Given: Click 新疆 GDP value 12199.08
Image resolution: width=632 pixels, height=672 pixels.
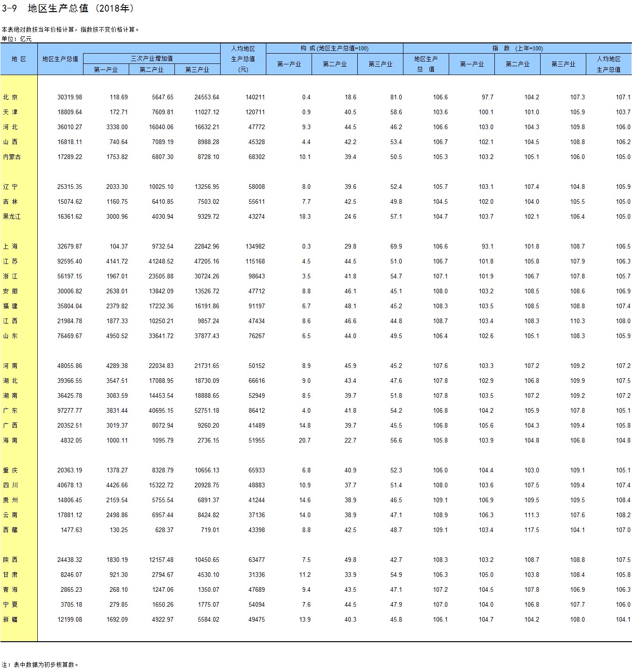Looking at the screenshot, I should [69, 619].
